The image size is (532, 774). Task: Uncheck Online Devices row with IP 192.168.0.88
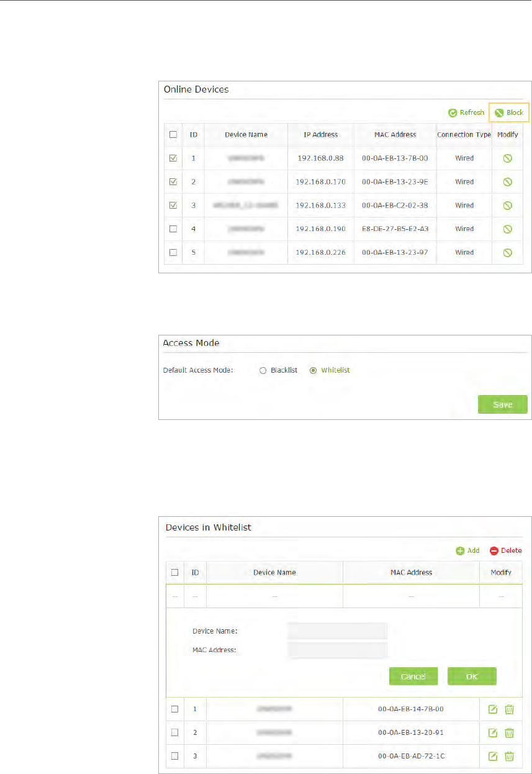(x=173, y=158)
